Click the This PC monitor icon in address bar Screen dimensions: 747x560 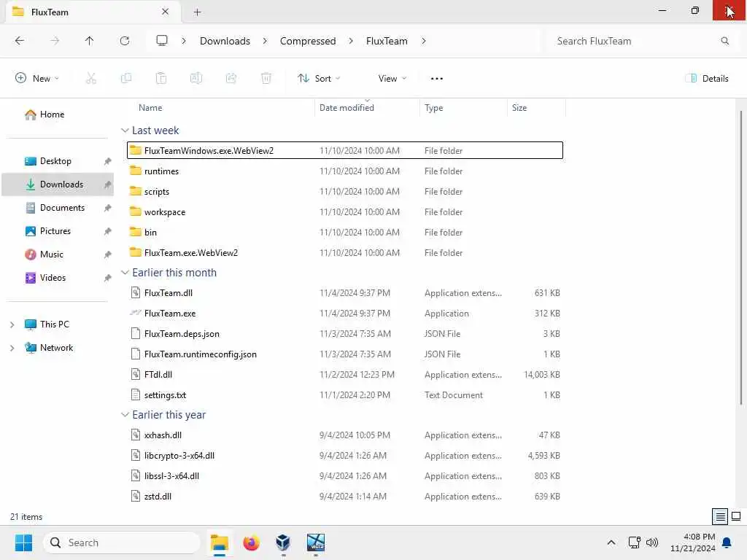162,41
